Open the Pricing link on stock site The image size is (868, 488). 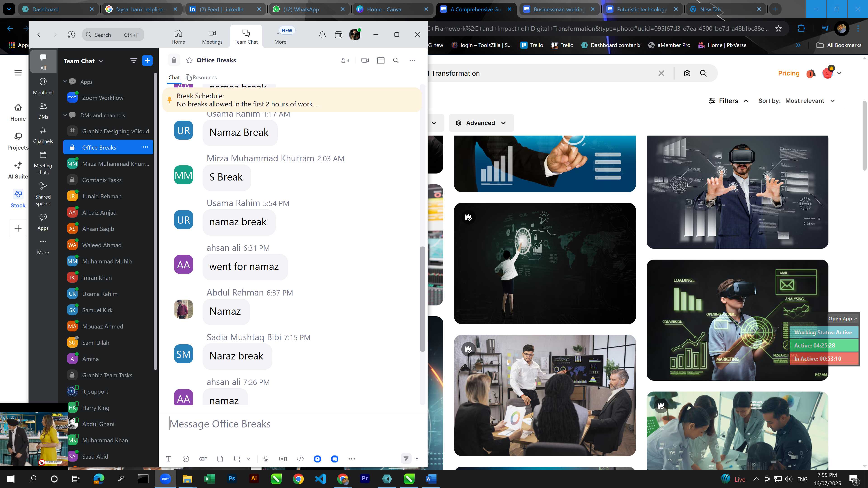[x=788, y=73]
